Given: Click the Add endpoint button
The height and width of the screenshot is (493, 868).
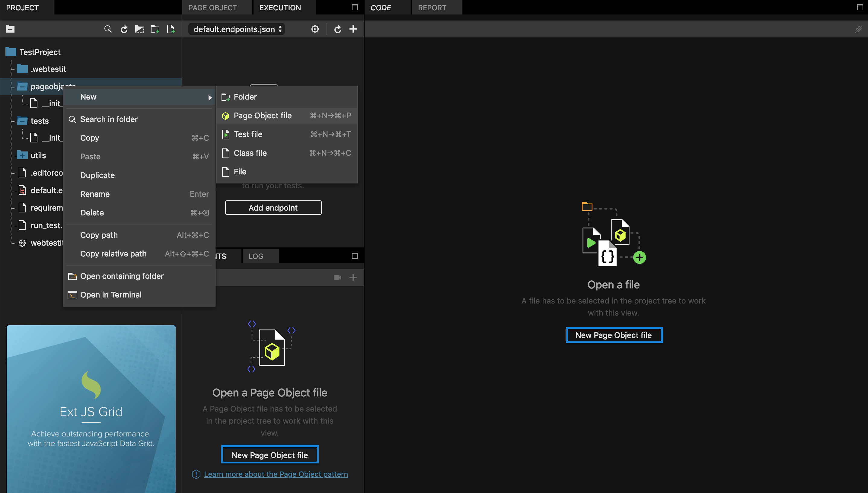Looking at the screenshot, I should pyautogui.click(x=273, y=208).
